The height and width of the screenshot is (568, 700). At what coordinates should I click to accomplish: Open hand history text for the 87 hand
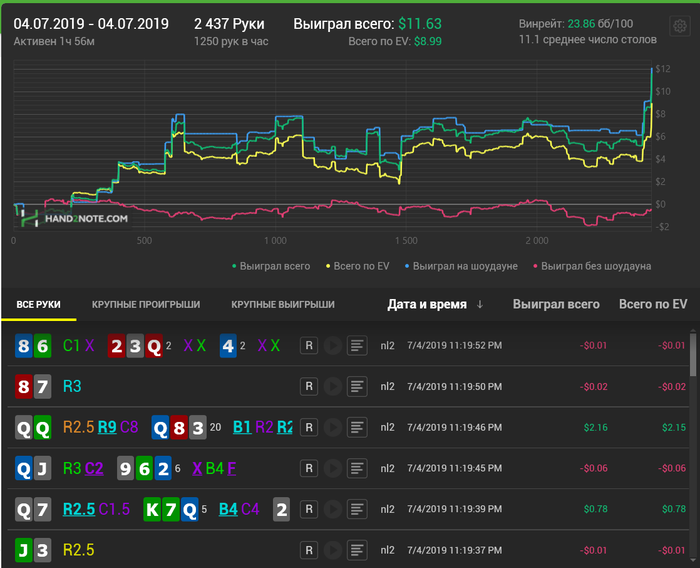pos(357,386)
